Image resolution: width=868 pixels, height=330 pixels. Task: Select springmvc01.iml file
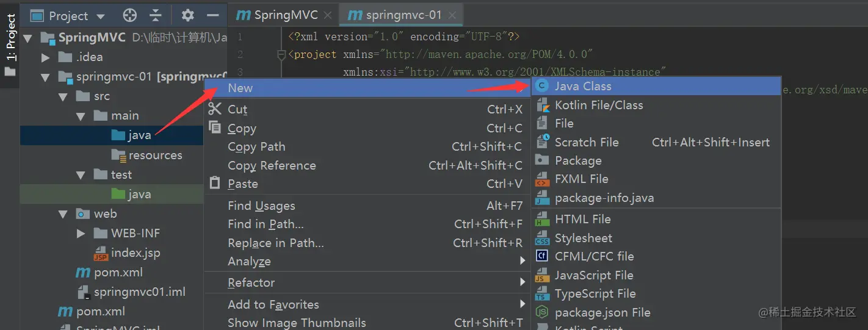(x=112, y=292)
